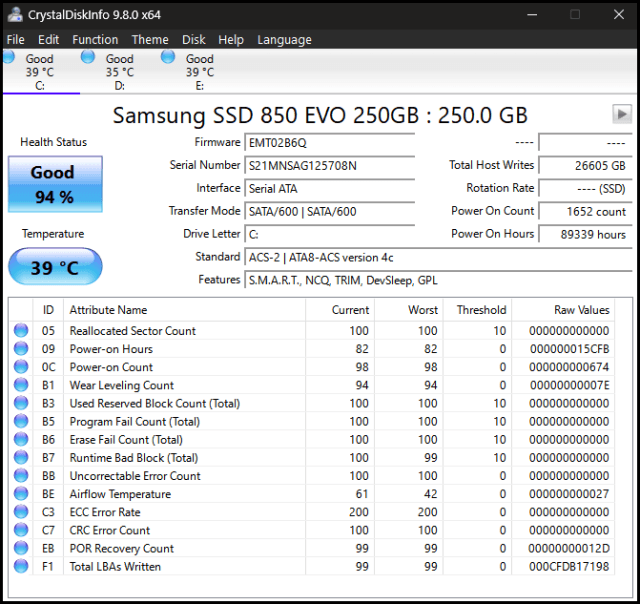Click the Serial Number field S21MNSAG125708N

330,166
